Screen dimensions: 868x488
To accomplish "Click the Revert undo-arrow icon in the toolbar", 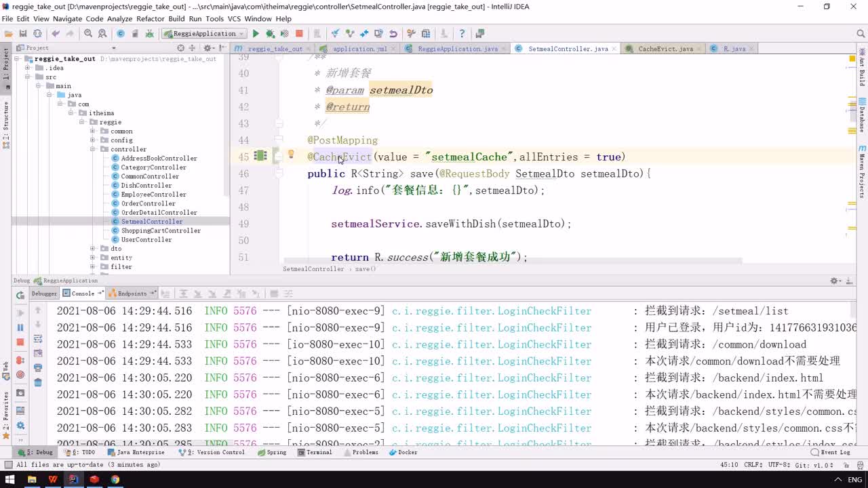I will (x=393, y=33).
